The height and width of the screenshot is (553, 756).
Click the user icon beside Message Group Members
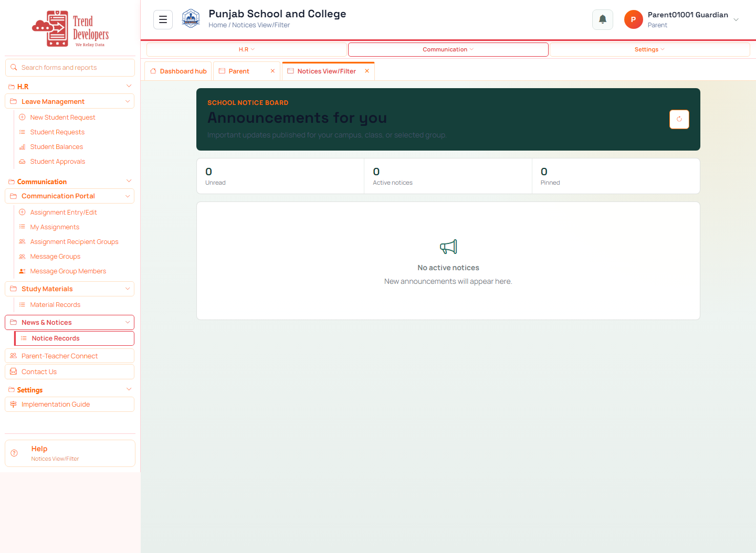coord(22,271)
